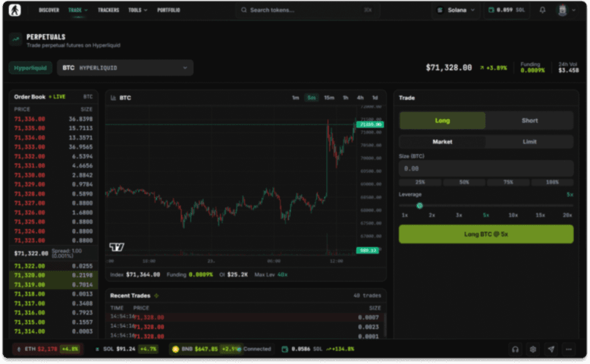Open the Solana network dropdown
The image size is (590, 364).
tap(456, 10)
